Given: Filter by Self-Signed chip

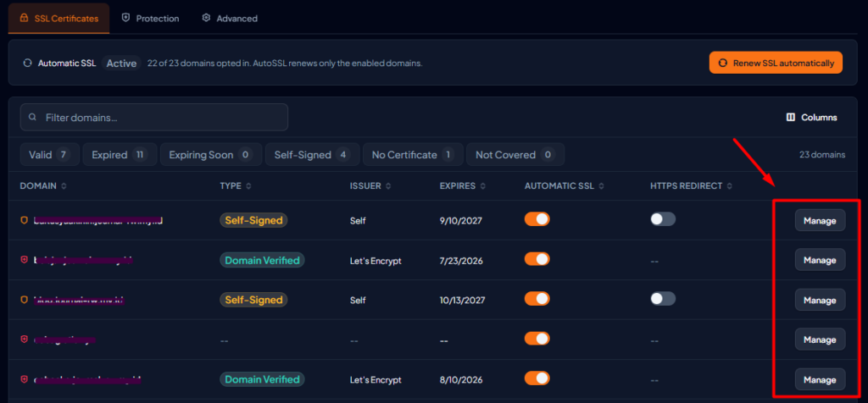Looking at the screenshot, I should click(312, 155).
